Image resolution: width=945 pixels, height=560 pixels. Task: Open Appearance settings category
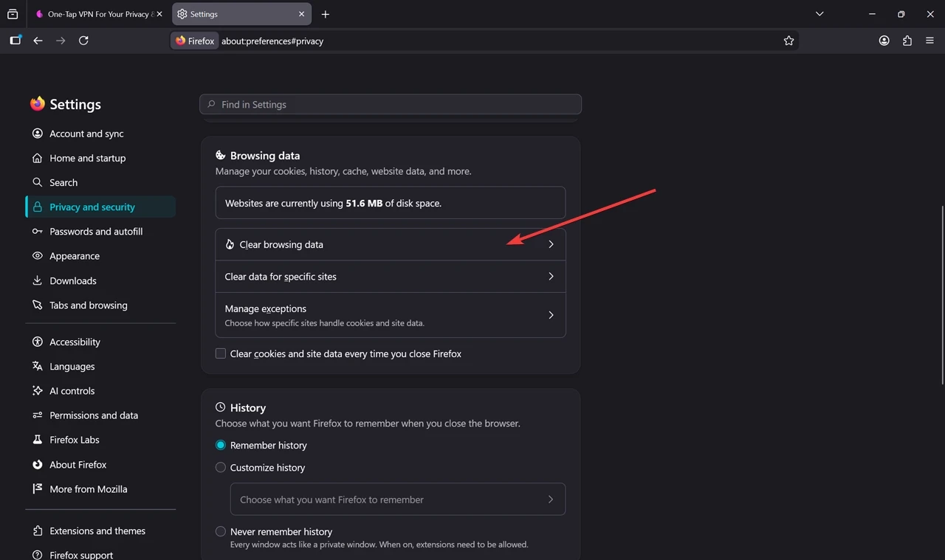pyautogui.click(x=100, y=256)
